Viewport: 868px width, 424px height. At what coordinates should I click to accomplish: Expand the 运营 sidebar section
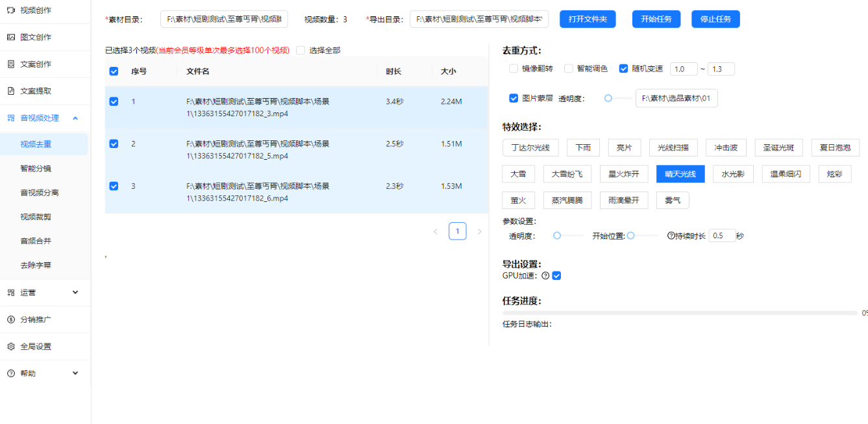75,293
